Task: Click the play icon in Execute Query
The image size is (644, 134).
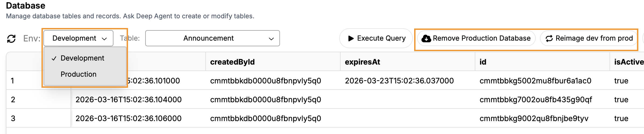Action: [x=351, y=38]
